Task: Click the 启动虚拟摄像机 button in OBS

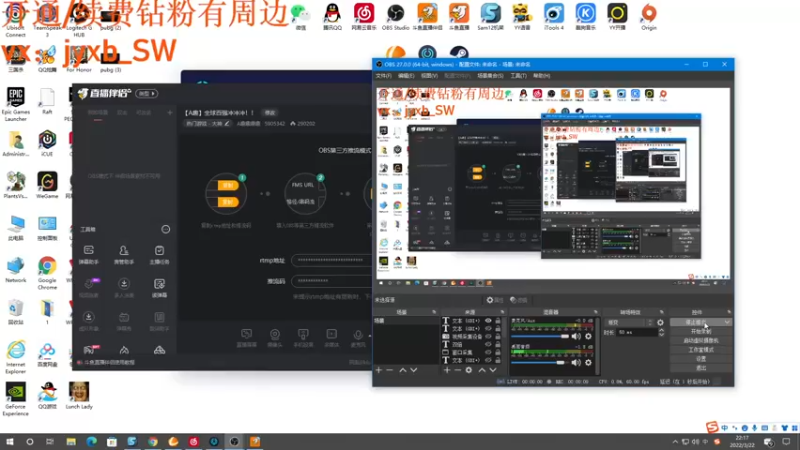Action: tap(701, 340)
